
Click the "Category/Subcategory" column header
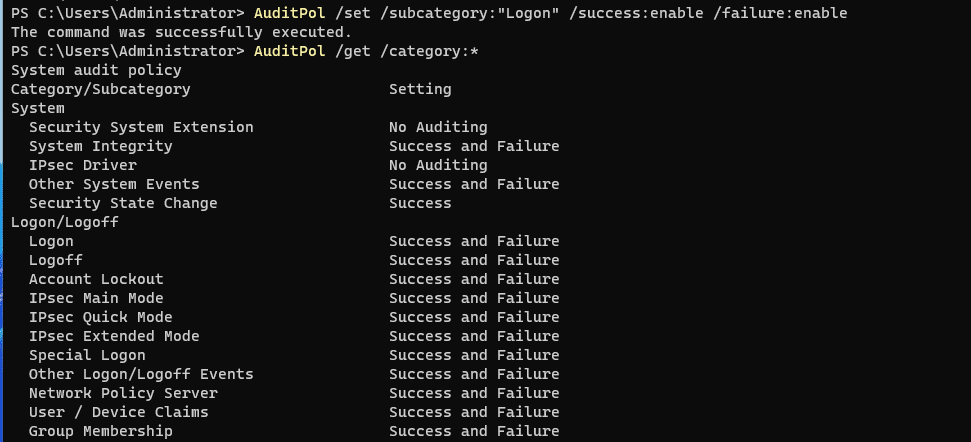pyautogui.click(x=100, y=89)
